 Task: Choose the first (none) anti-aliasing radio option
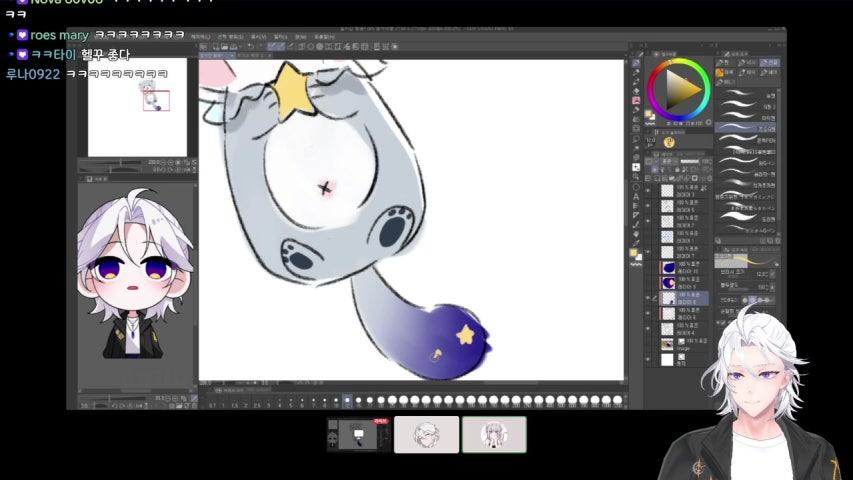[x=745, y=300]
